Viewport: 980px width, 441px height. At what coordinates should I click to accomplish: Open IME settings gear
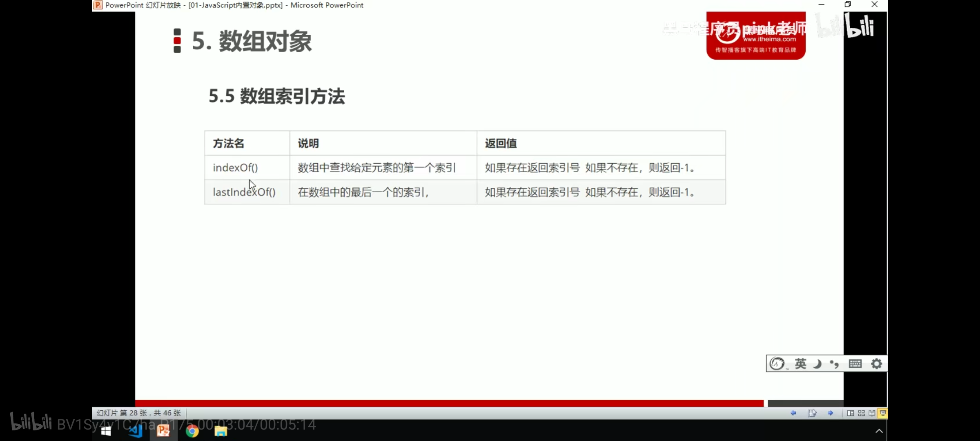[x=877, y=364]
